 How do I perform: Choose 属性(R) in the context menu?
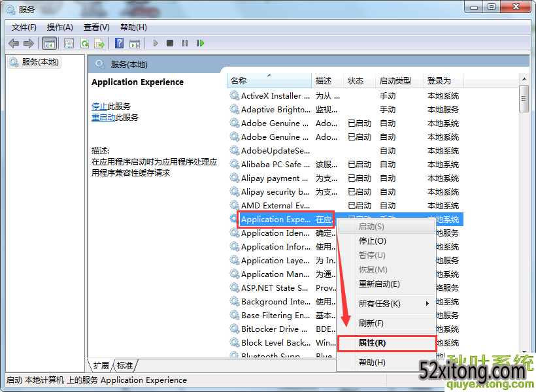386,343
